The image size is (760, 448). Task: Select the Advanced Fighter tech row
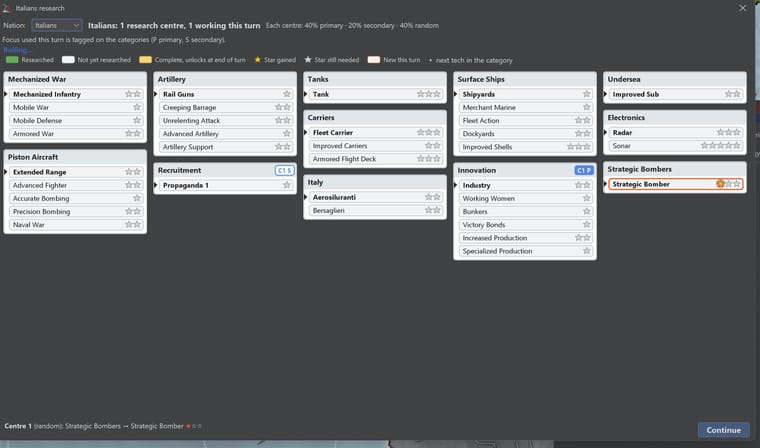click(76, 185)
